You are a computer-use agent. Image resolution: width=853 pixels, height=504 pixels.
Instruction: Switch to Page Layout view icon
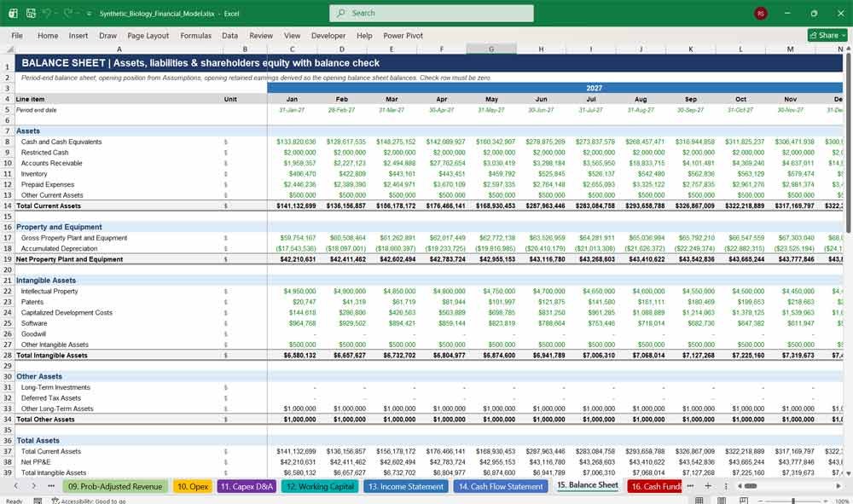[x=722, y=501]
